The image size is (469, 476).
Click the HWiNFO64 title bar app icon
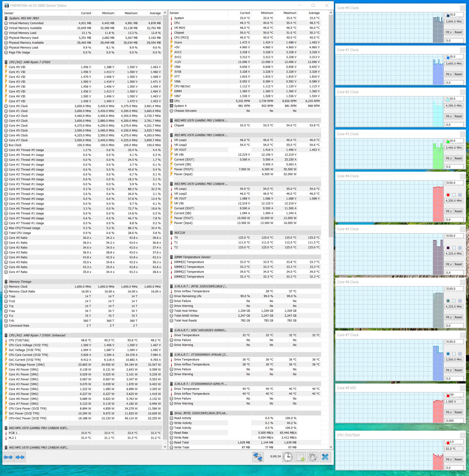(7, 5)
